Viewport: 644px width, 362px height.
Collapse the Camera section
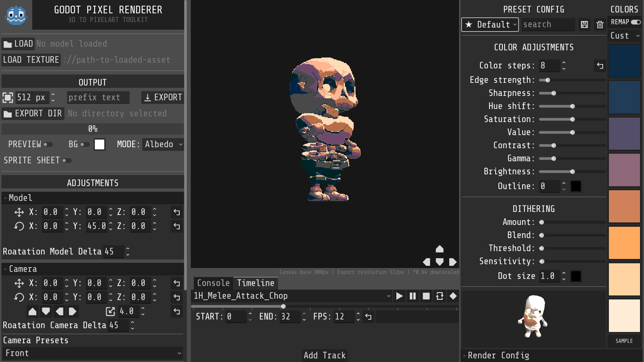pos(93,269)
